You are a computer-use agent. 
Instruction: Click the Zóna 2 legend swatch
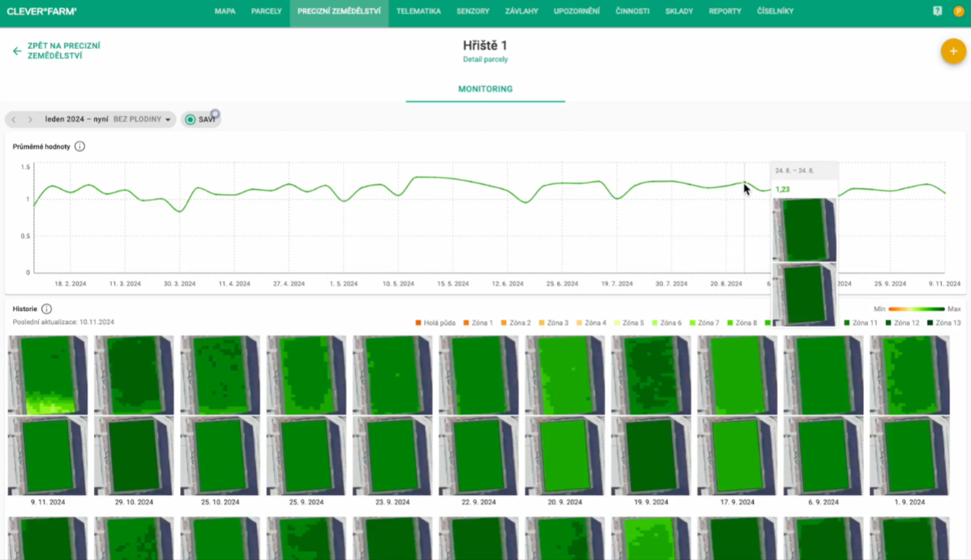[x=504, y=323]
